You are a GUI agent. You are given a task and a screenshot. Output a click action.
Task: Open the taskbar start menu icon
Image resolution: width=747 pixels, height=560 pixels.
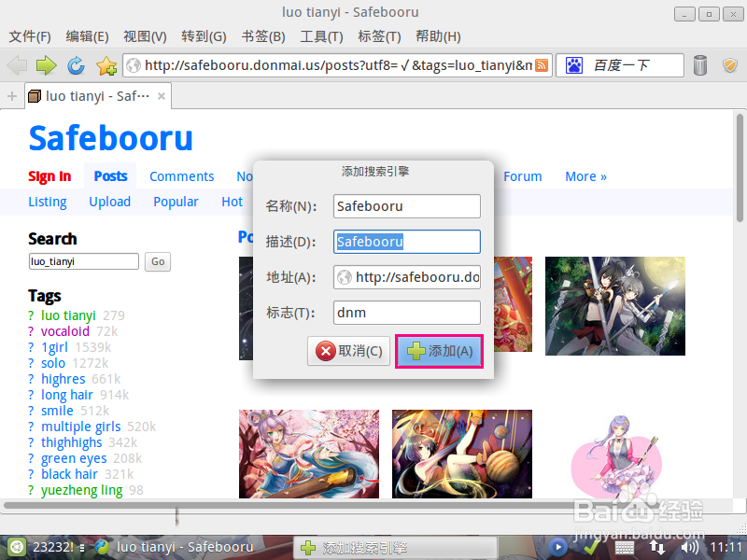point(16,547)
